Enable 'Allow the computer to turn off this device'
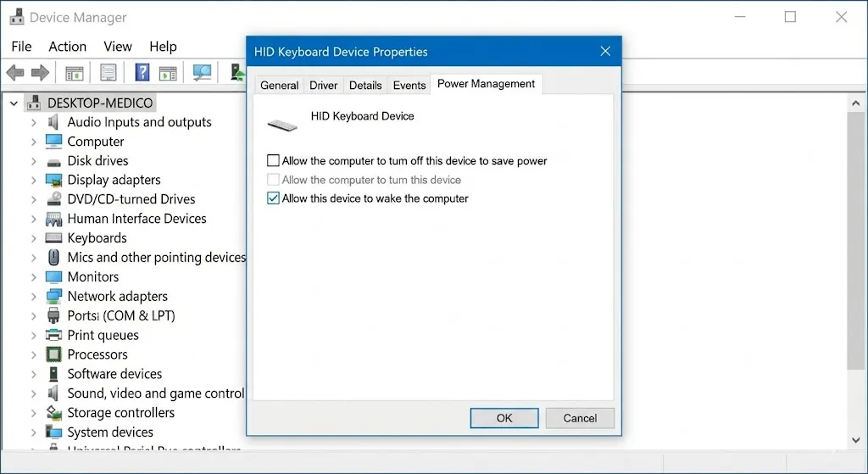The width and height of the screenshot is (868, 474). point(273,160)
